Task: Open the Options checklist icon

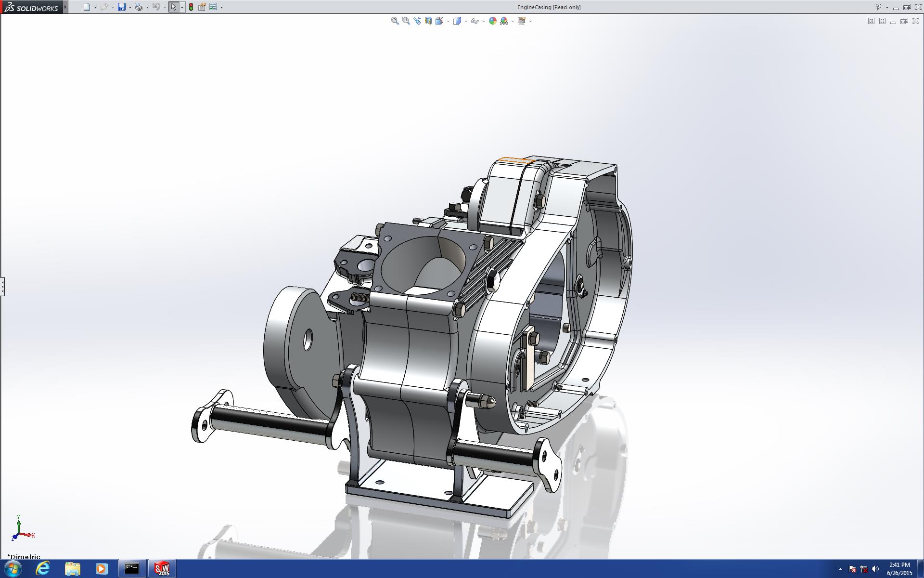Action: click(x=213, y=7)
